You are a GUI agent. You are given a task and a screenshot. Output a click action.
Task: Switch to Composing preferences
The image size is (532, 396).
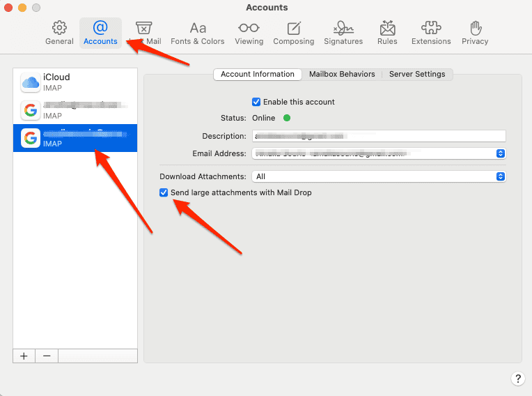(293, 32)
